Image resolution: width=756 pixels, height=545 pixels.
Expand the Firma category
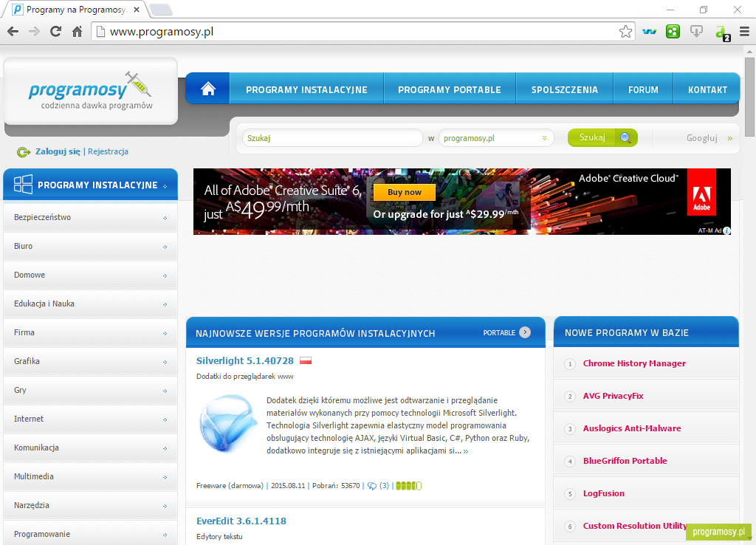point(90,333)
